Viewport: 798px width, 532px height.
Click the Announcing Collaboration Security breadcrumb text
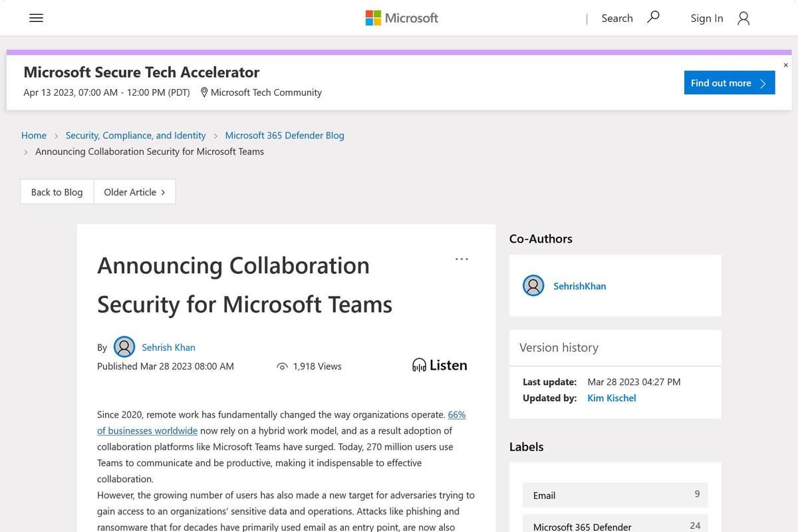pyautogui.click(x=150, y=152)
